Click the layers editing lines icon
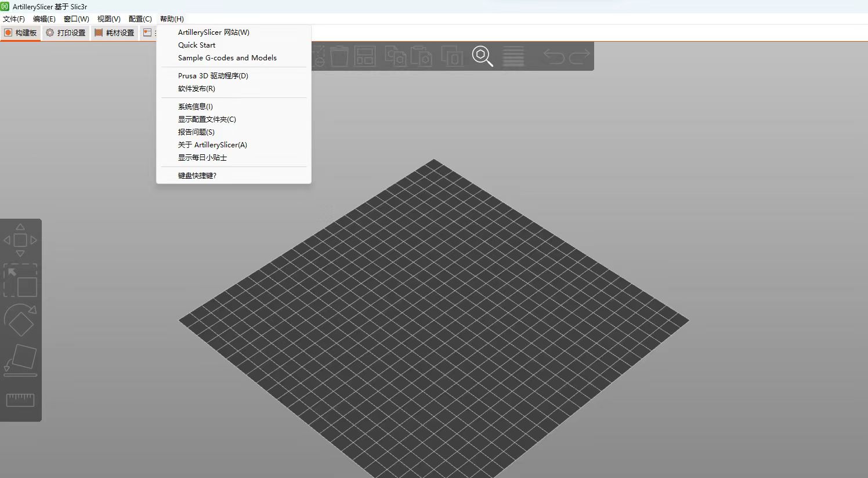 513,56
